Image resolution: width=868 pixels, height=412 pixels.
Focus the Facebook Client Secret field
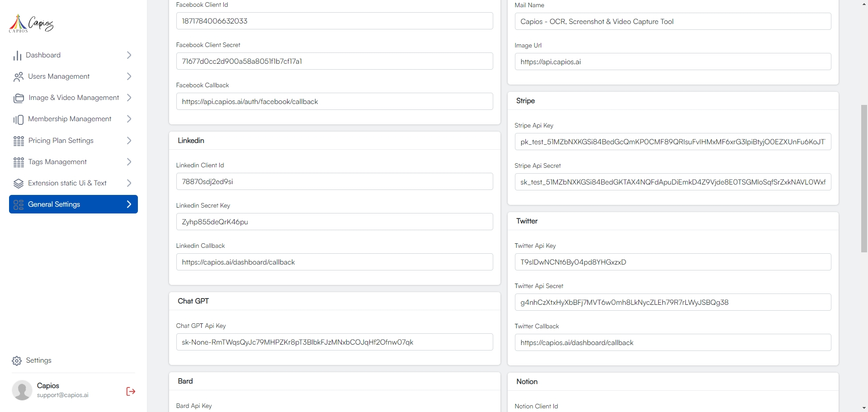pyautogui.click(x=335, y=61)
